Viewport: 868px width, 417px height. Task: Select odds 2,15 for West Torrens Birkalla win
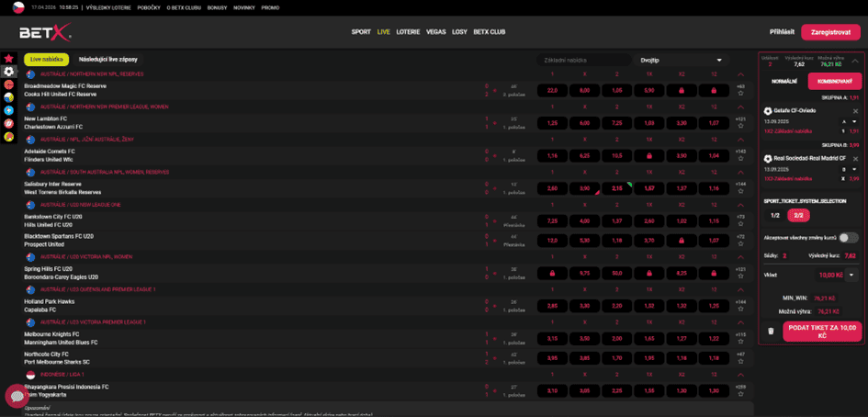[616, 188]
